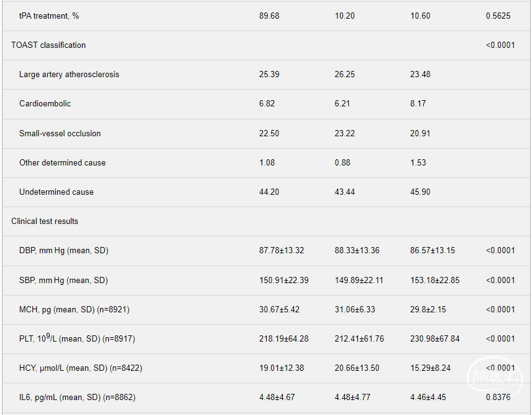532x415 pixels.
Task: Click Other determined cause label
Action: click(62, 162)
